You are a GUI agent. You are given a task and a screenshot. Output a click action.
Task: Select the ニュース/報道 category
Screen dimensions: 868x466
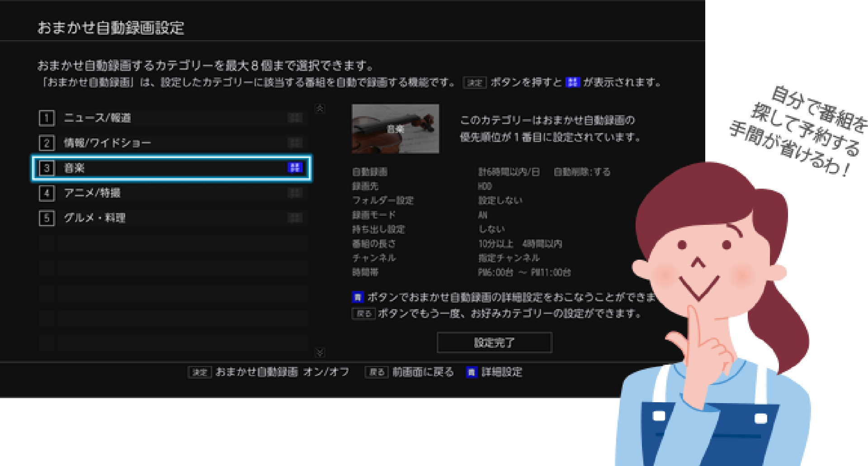(x=98, y=118)
